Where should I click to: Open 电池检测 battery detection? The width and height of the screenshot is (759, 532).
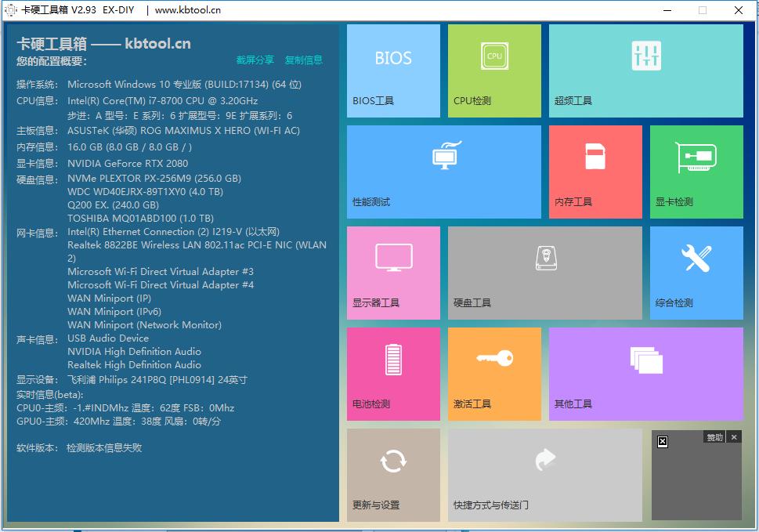392,374
